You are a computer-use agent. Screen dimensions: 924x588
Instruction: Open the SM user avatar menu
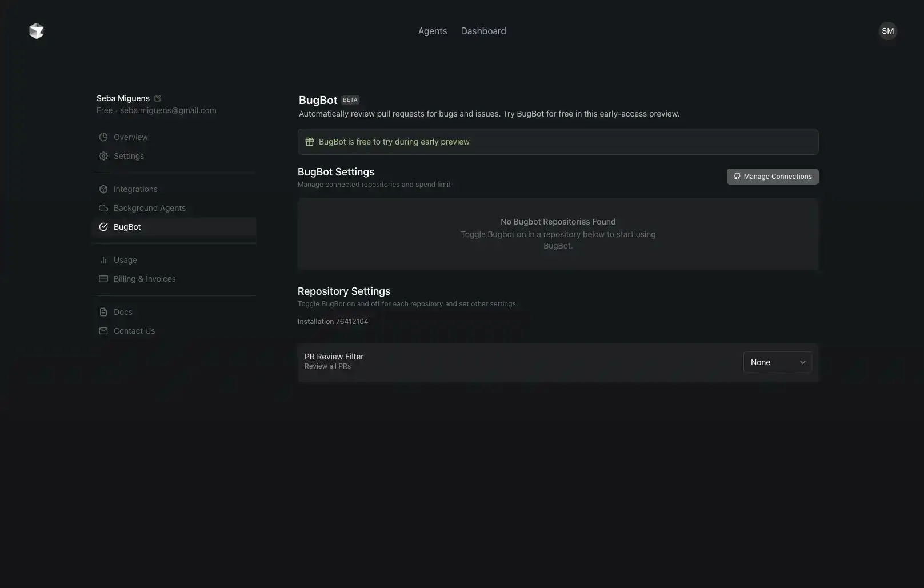point(887,31)
